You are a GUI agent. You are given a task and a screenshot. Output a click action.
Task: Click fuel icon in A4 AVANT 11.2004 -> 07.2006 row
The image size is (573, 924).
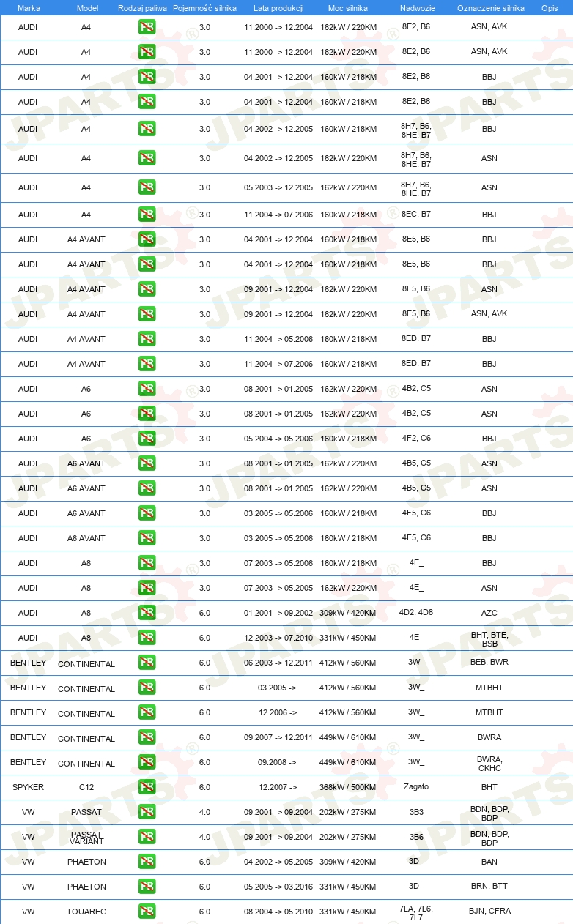(147, 364)
